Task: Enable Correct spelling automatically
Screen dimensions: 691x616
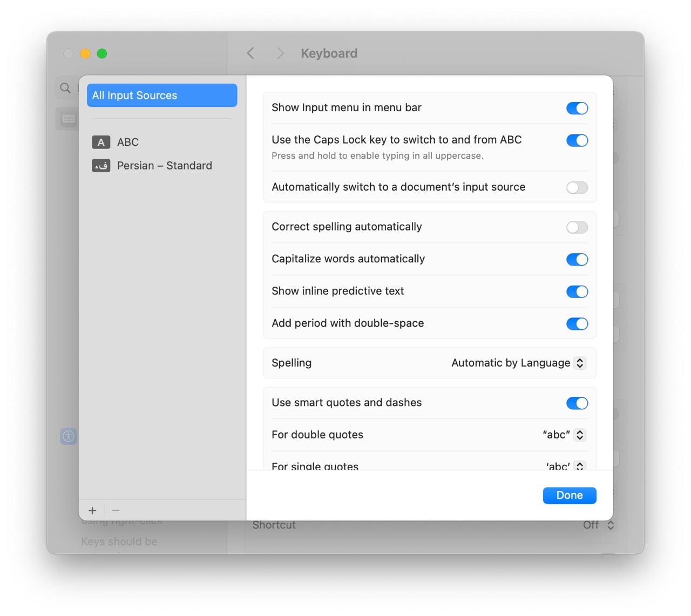Action: pyautogui.click(x=577, y=227)
